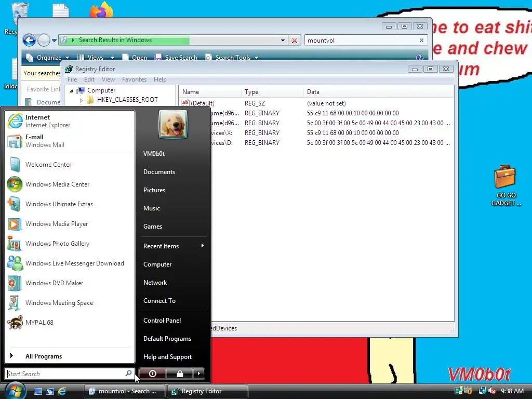Click the network tray icon

482,391
